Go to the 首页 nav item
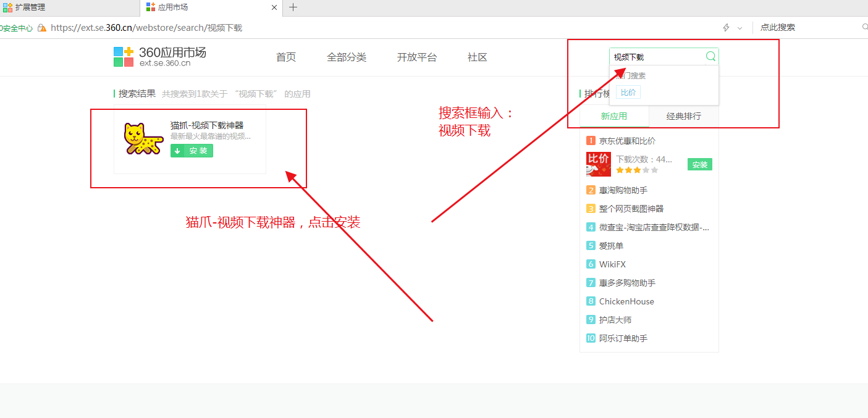 tap(286, 57)
